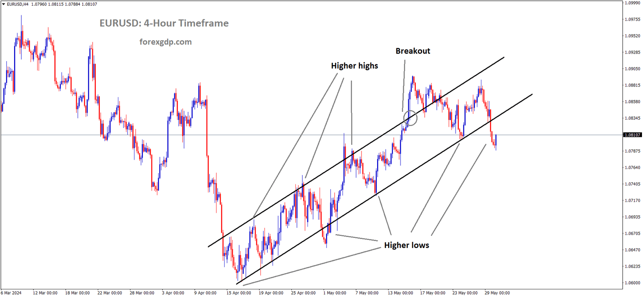Click price level 1.09755 on the axis
Screen dimensions: 644x297
[632, 19]
